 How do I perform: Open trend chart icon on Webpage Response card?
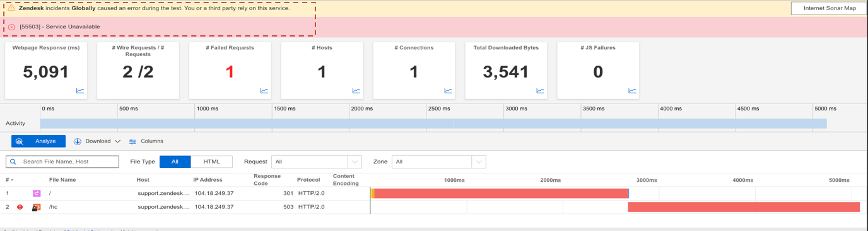80,91
